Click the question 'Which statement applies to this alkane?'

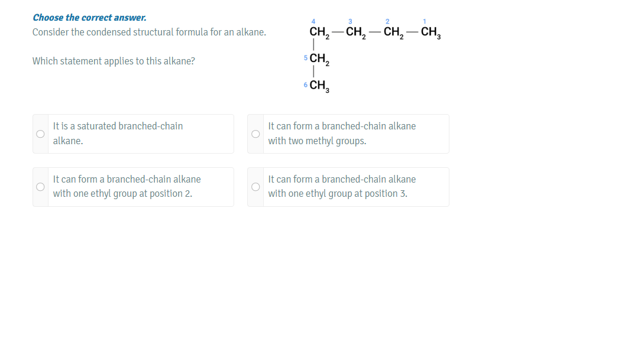[114, 61]
